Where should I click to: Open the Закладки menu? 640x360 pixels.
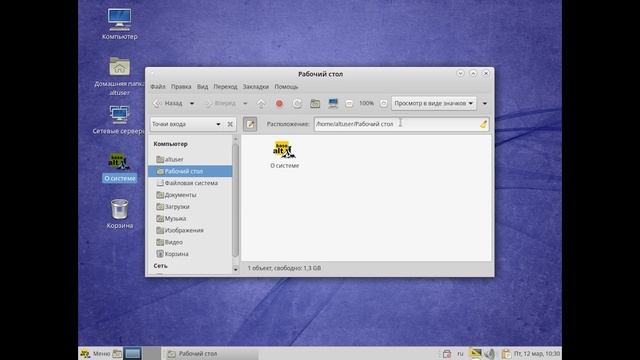tap(256, 87)
